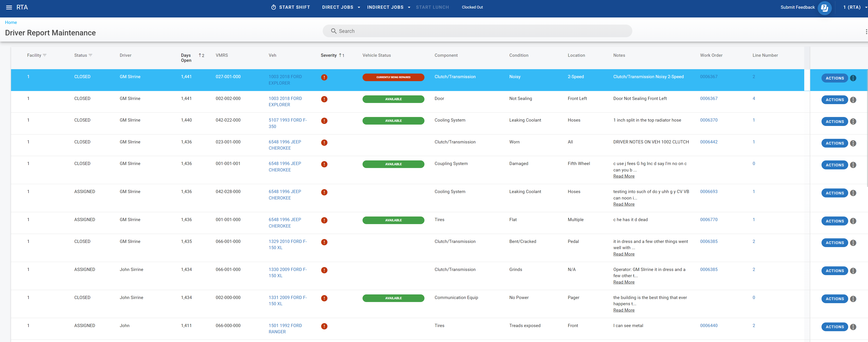The image size is (868, 342).
Task: Go to Home breadcrumb link
Action: (11, 23)
